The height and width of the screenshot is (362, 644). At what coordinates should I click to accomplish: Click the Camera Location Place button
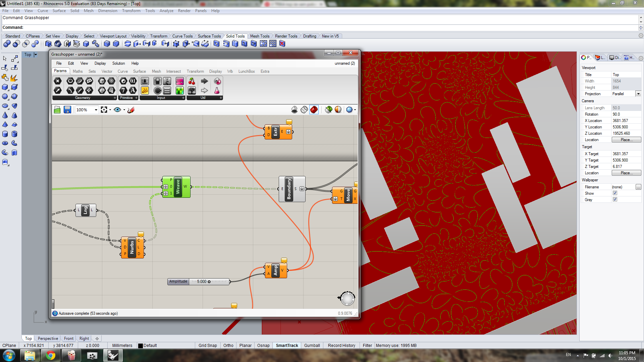tap(626, 140)
